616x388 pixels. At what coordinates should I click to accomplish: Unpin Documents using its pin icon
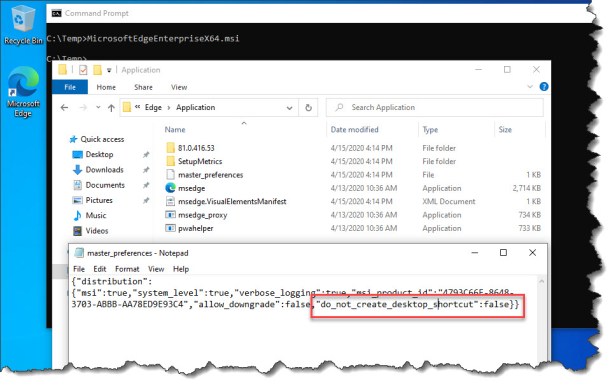(146, 185)
